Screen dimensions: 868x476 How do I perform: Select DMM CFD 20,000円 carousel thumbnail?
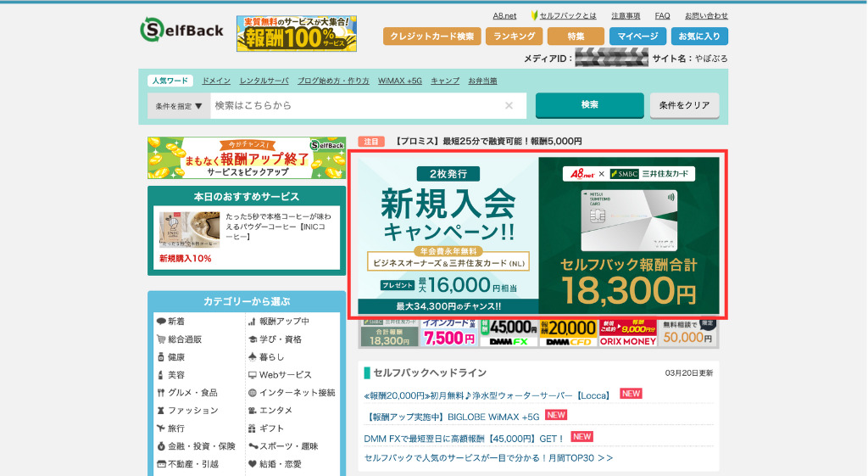click(x=569, y=333)
